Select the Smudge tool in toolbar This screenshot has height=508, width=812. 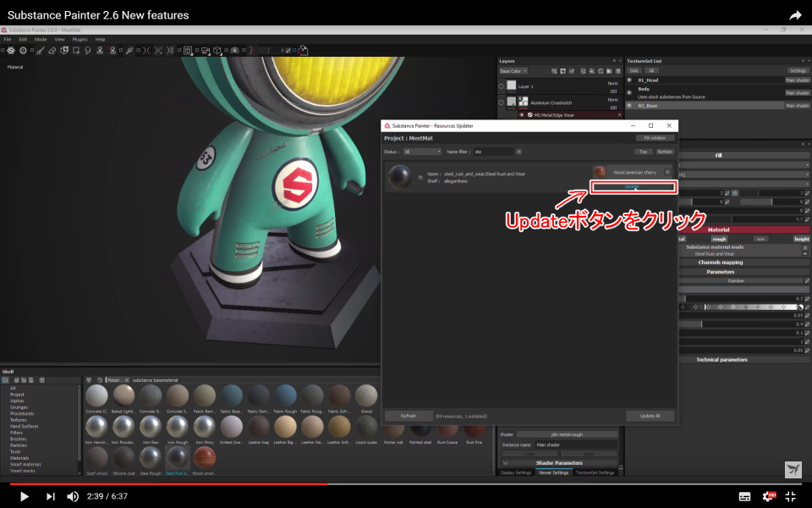coord(88,50)
